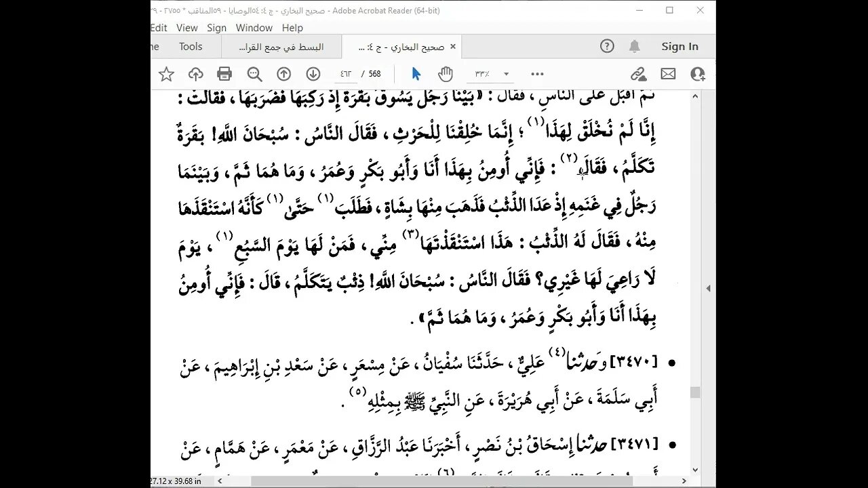The height and width of the screenshot is (488, 868).
Task: Click hadith number ٣٤٧١ in the page
Action: click(x=634, y=444)
